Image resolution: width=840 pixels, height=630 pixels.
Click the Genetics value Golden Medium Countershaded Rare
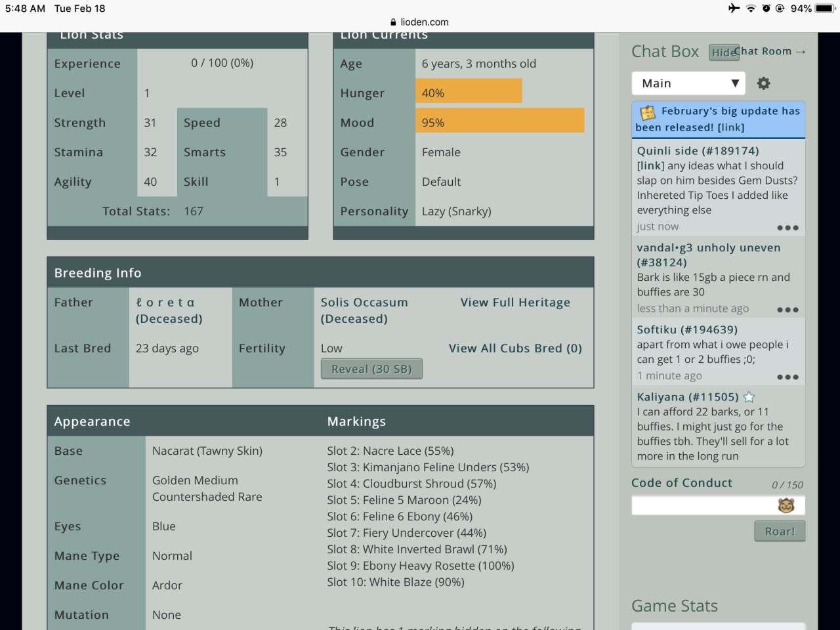tap(207, 489)
